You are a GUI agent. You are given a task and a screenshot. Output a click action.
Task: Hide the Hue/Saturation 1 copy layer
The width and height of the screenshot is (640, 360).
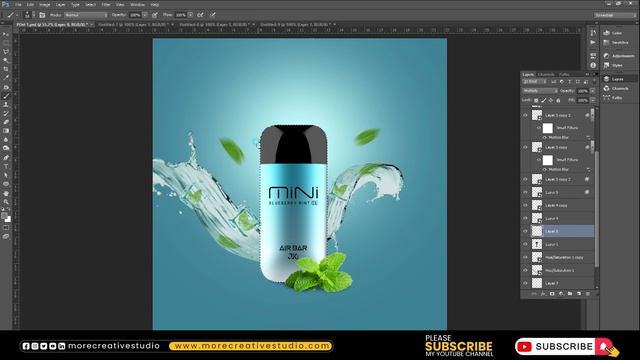click(x=525, y=257)
